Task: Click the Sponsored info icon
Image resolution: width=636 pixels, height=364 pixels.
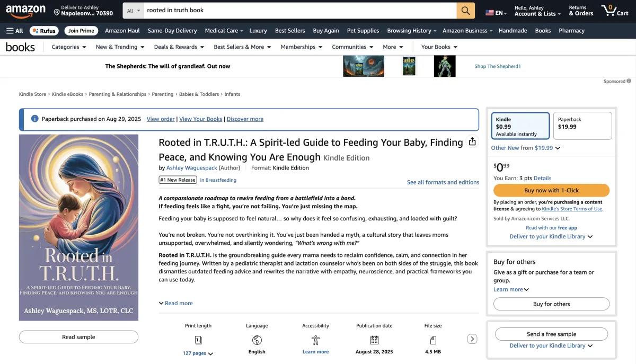Action: pyautogui.click(x=629, y=81)
